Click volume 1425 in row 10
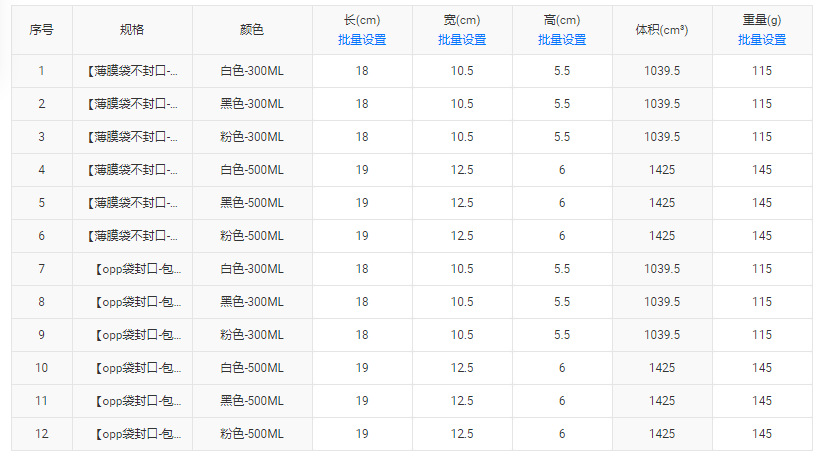This screenshot has height=456, width=829. [662, 368]
